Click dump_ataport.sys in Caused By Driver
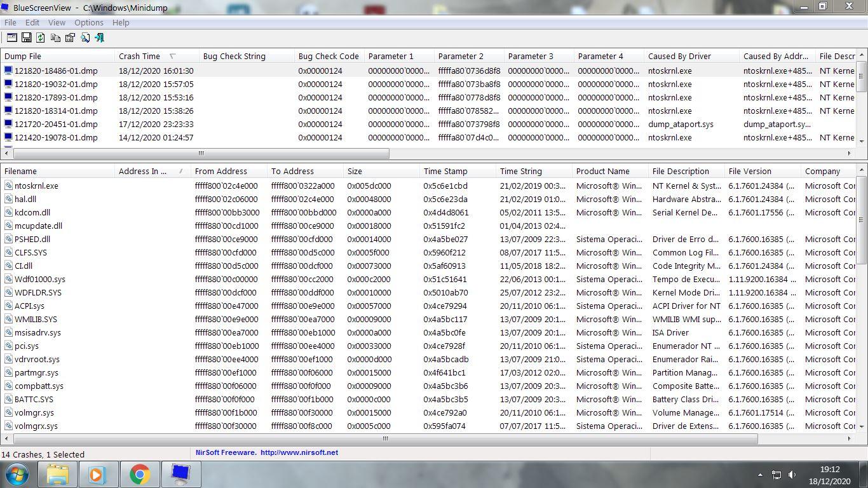Image resolution: width=868 pixels, height=488 pixels. coord(681,124)
